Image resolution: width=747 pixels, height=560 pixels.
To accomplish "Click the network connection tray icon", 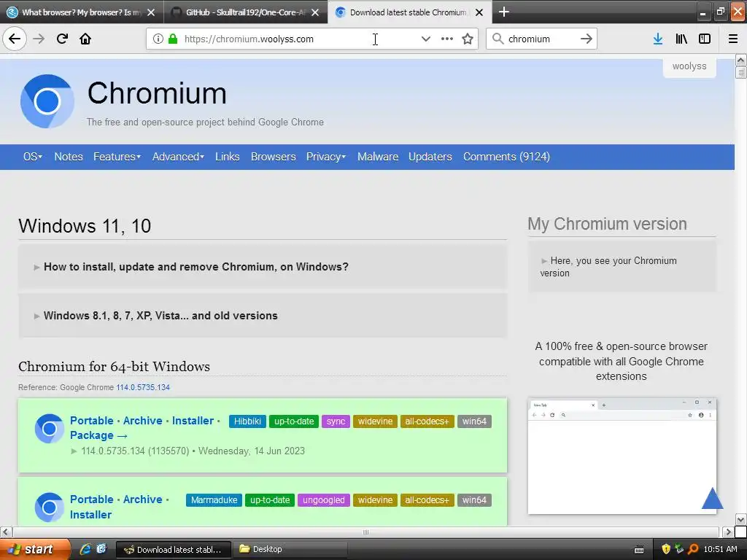I will pyautogui.click(x=679, y=549).
